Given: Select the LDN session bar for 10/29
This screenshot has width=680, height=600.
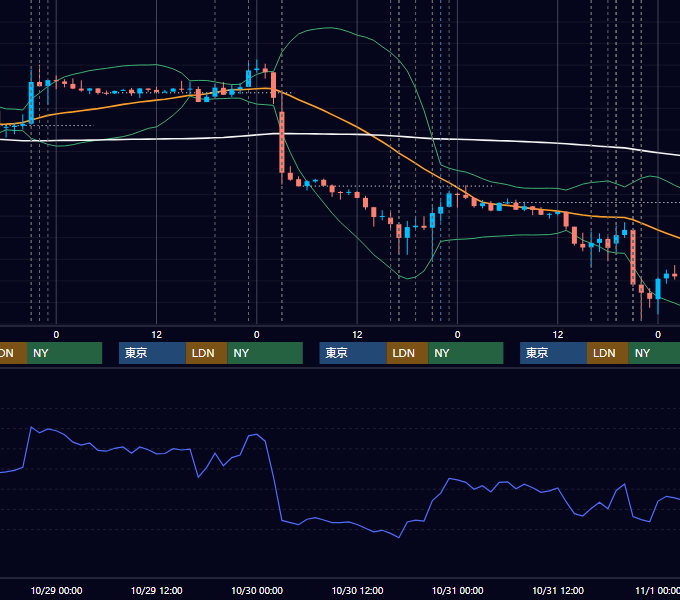Looking at the screenshot, I should 206,353.
